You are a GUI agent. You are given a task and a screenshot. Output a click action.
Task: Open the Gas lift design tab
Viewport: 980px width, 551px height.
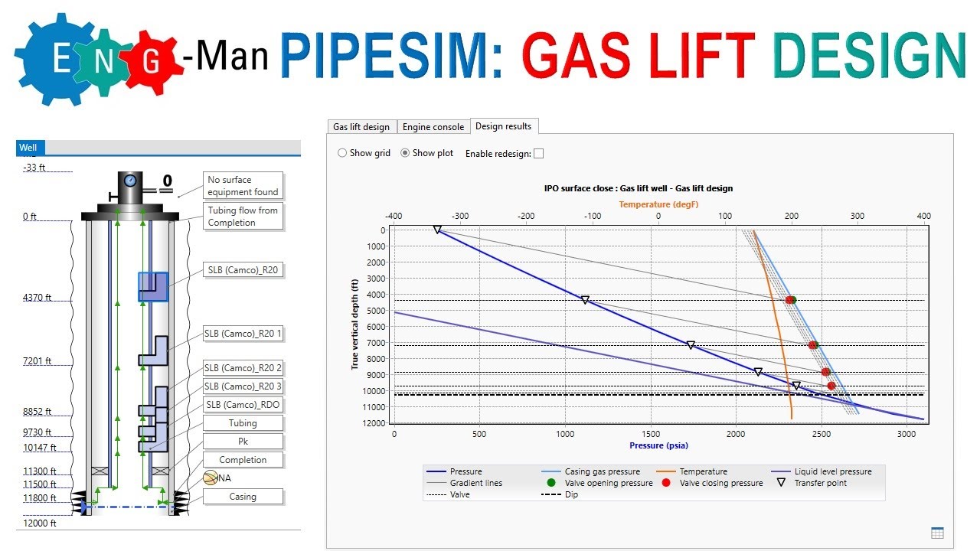pos(361,127)
